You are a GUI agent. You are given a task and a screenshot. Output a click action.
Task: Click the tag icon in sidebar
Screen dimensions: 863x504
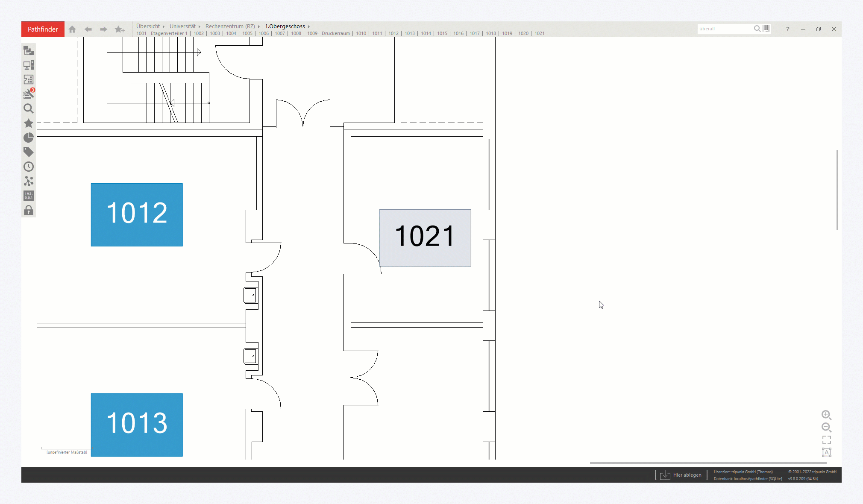click(29, 152)
